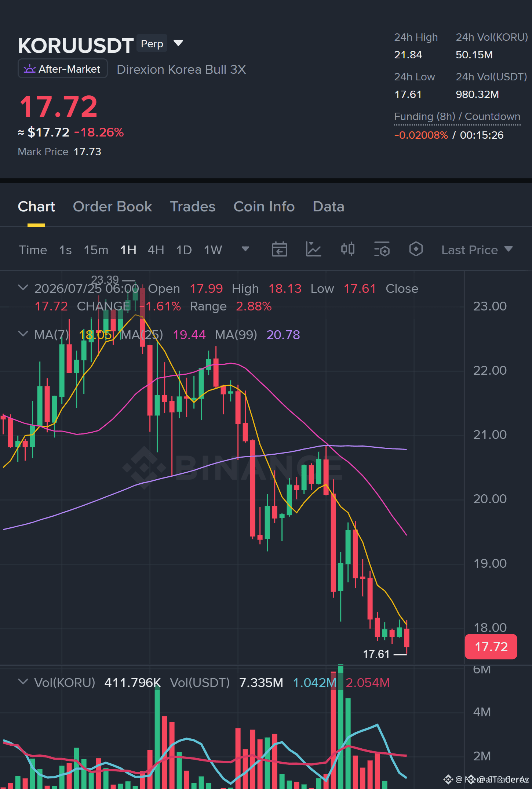Switch to the Order Book tab
The height and width of the screenshot is (789, 532).
point(112,207)
